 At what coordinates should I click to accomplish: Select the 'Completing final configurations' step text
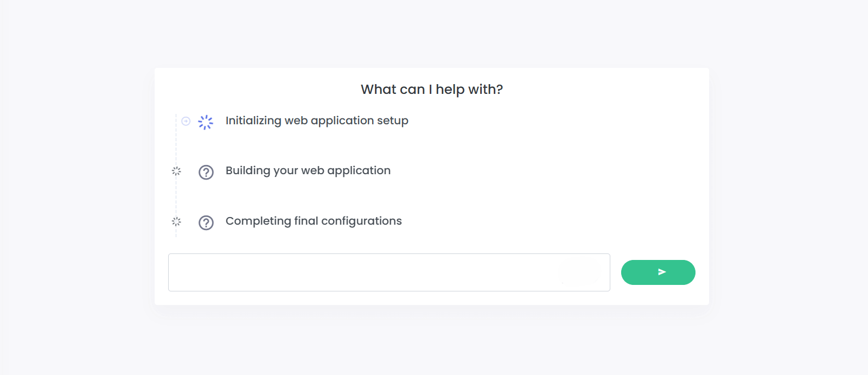[x=314, y=221]
